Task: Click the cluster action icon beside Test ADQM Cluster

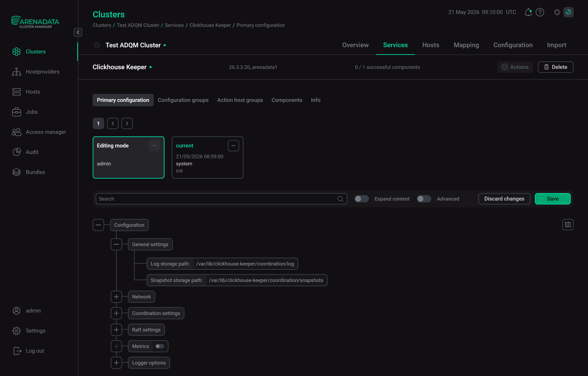Action: coord(97,45)
